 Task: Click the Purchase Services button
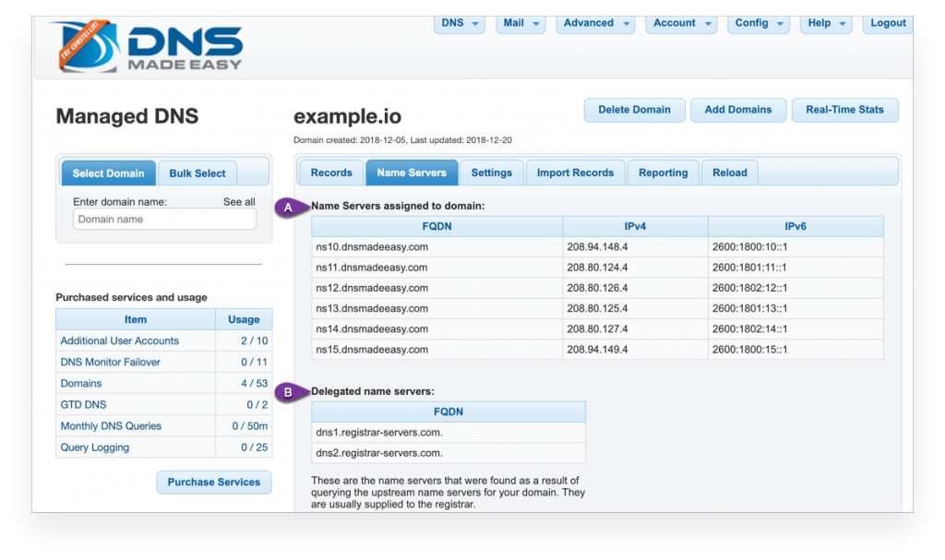point(214,483)
